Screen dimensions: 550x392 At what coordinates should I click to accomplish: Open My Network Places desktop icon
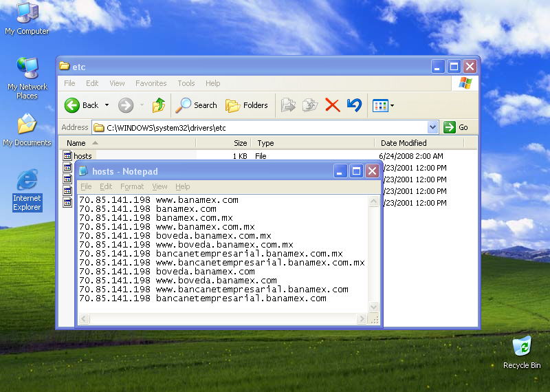point(27,78)
